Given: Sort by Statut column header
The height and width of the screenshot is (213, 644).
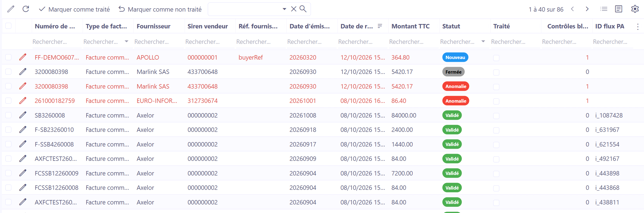Looking at the screenshot, I should [451, 26].
